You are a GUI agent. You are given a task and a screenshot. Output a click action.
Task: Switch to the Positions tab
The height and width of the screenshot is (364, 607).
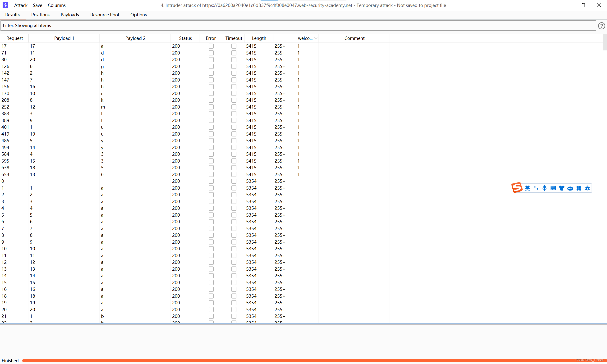click(40, 15)
